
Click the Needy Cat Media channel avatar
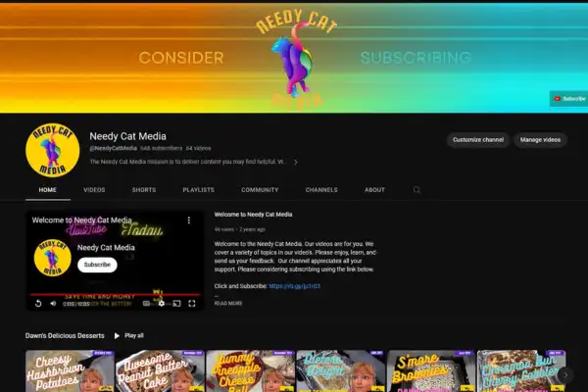click(53, 150)
